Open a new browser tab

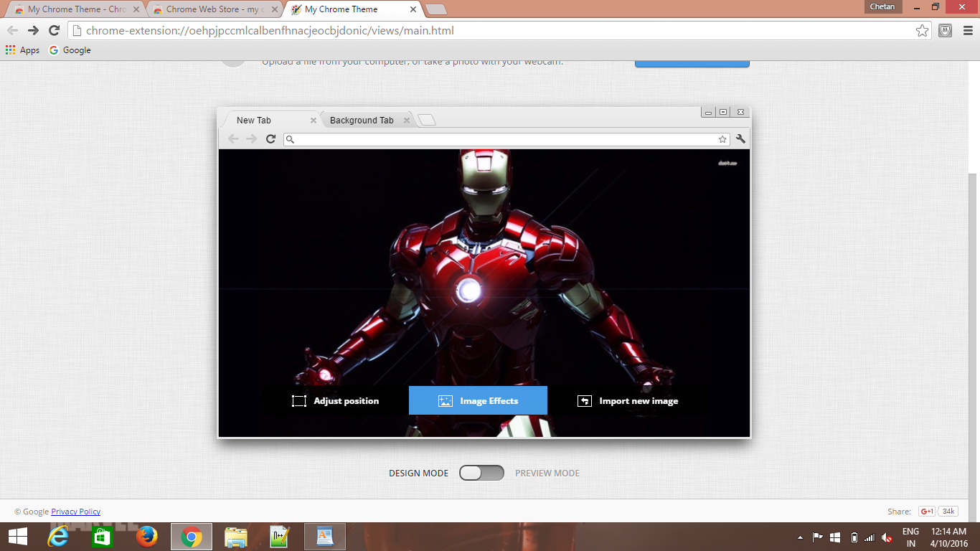click(435, 9)
